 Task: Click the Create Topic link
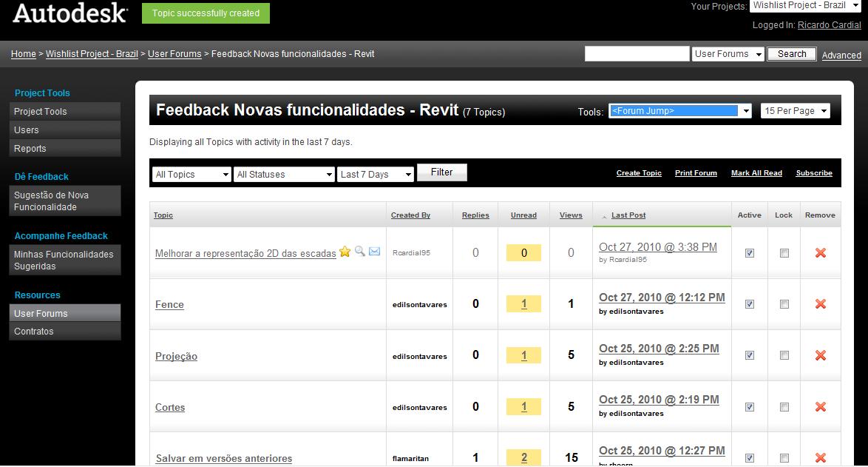click(639, 173)
